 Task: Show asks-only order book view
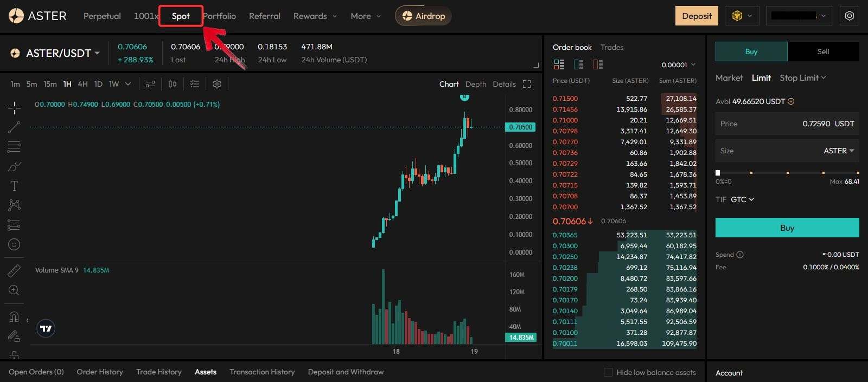click(x=598, y=64)
